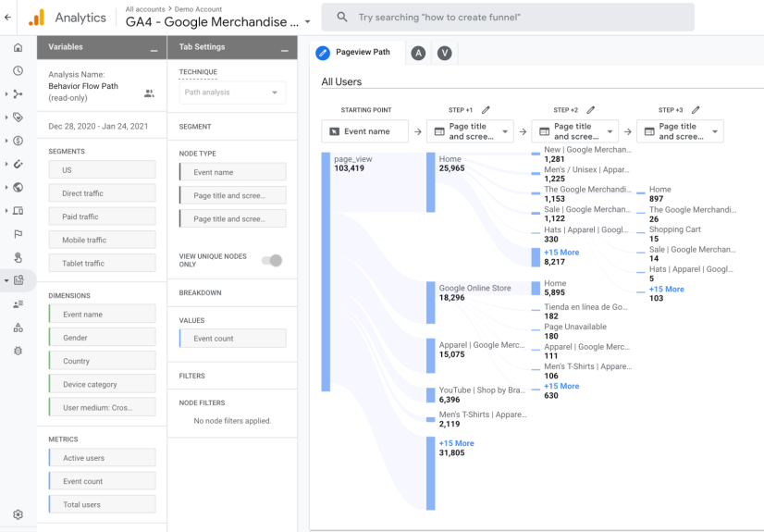764x532 pixels.
Task: Select the Direct traffic segment
Action: click(x=103, y=193)
